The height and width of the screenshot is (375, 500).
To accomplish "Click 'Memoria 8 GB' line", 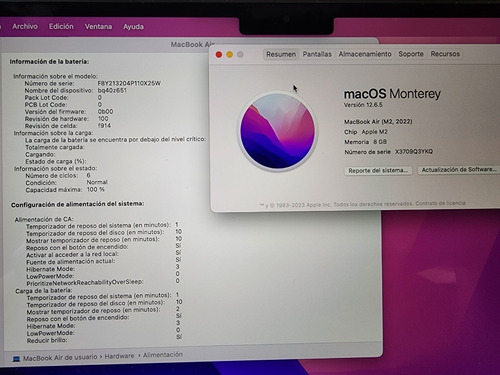I will [x=365, y=142].
